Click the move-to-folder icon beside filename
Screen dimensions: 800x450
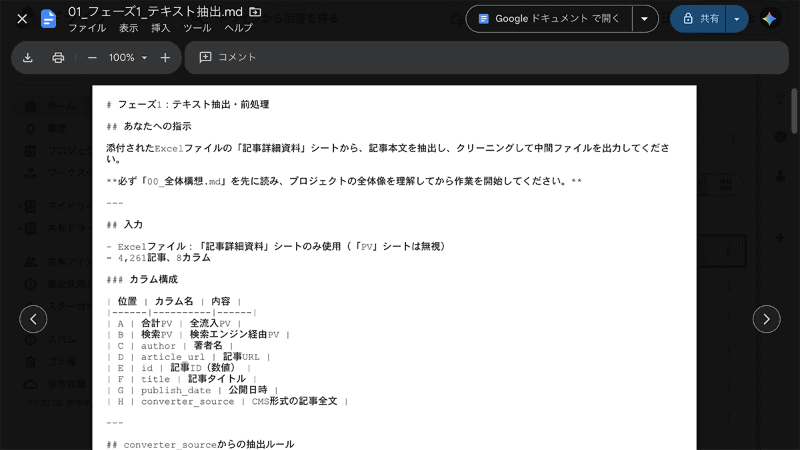pyautogui.click(x=255, y=12)
